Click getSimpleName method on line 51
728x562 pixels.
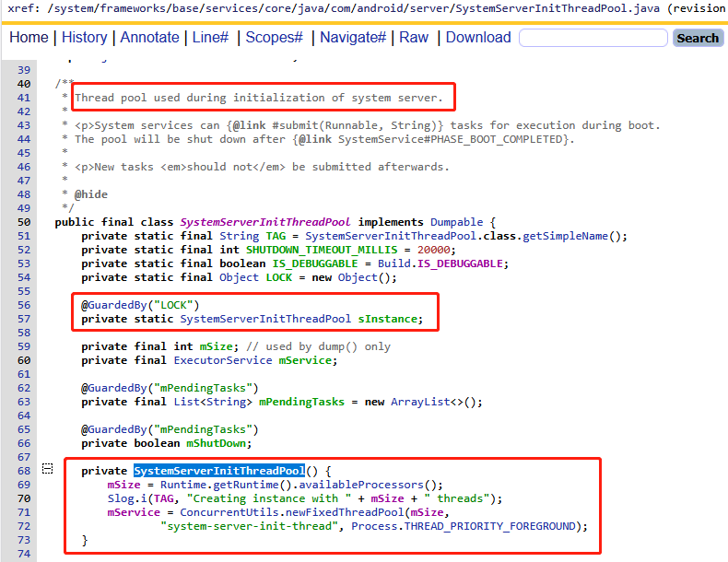[x=565, y=236]
